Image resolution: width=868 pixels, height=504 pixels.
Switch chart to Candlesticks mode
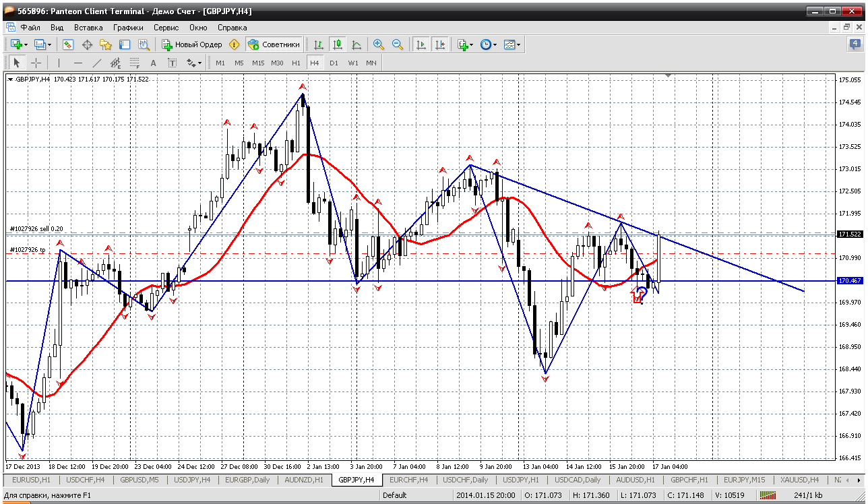point(338,44)
